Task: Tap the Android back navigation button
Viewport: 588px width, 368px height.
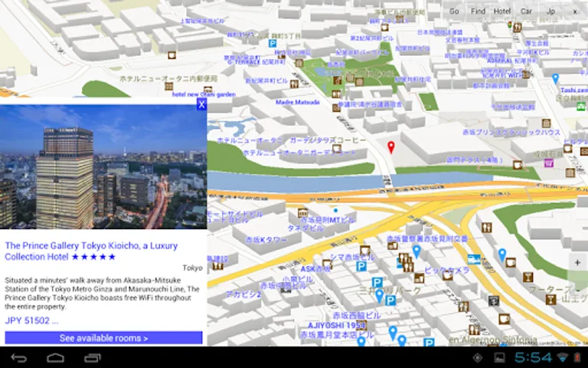Action: [18, 358]
